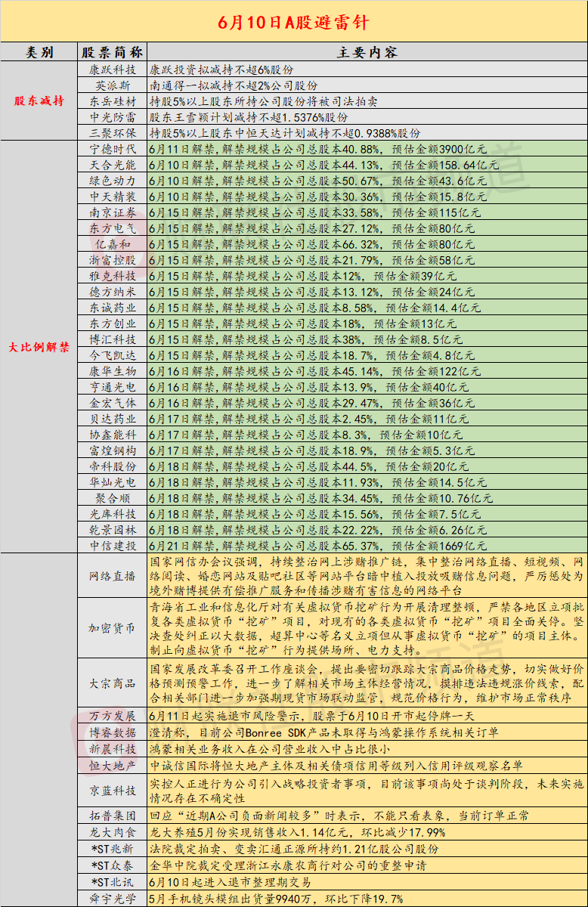Image resolution: width=588 pixels, height=907 pixels.
Task: Click the 大比例解禁 category cell
Action: [x=39, y=347]
